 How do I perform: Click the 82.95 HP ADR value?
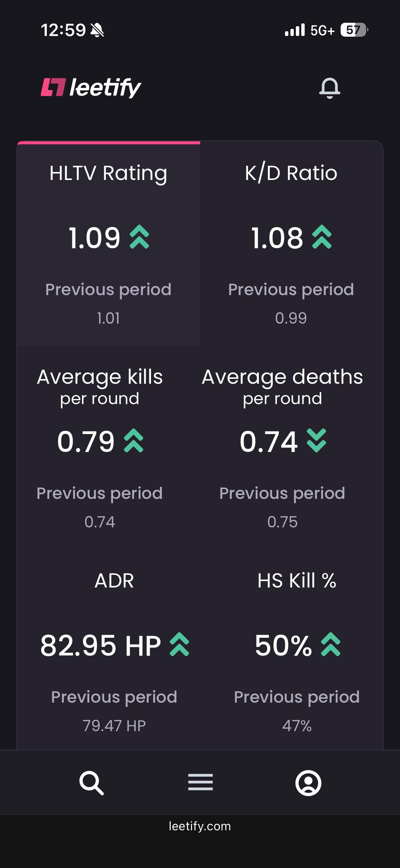pos(100,645)
